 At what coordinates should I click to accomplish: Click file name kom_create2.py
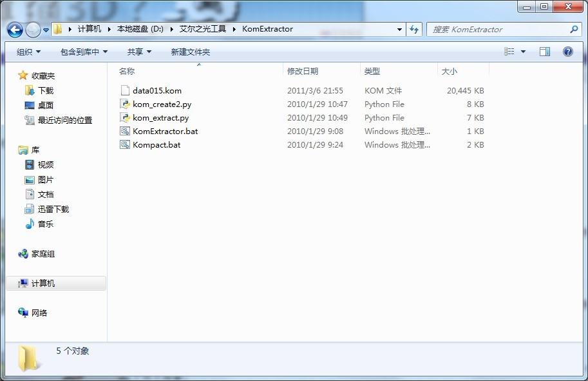(x=162, y=104)
